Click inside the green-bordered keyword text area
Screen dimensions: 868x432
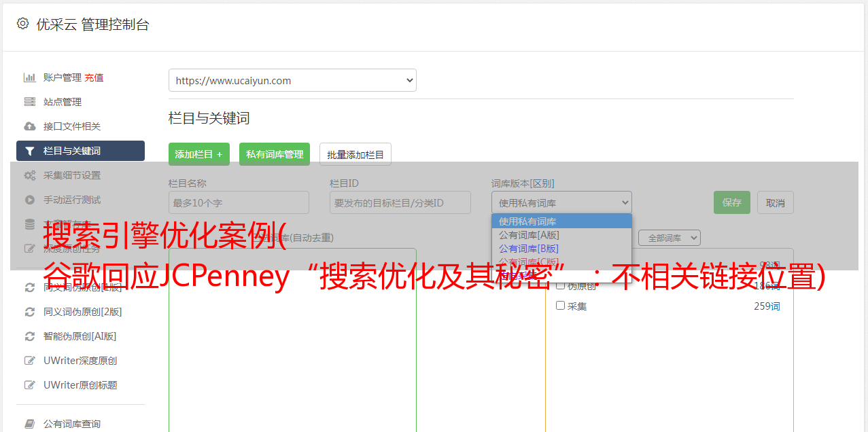(292, 340)
